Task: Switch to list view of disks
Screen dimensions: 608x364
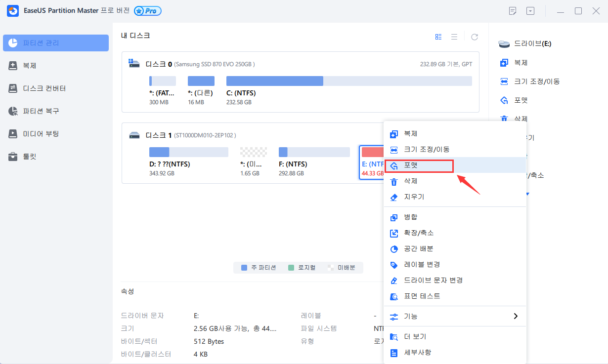Action: coord(454,37)
